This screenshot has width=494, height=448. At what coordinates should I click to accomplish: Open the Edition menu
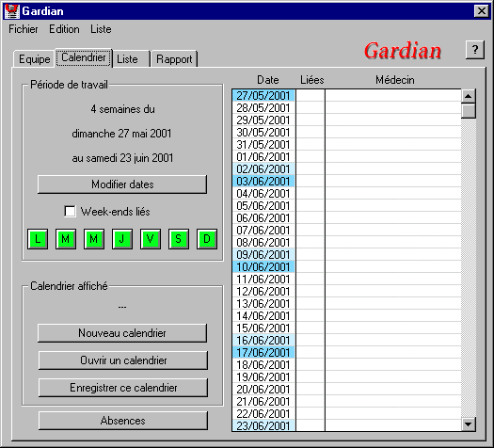click(64, 29)
